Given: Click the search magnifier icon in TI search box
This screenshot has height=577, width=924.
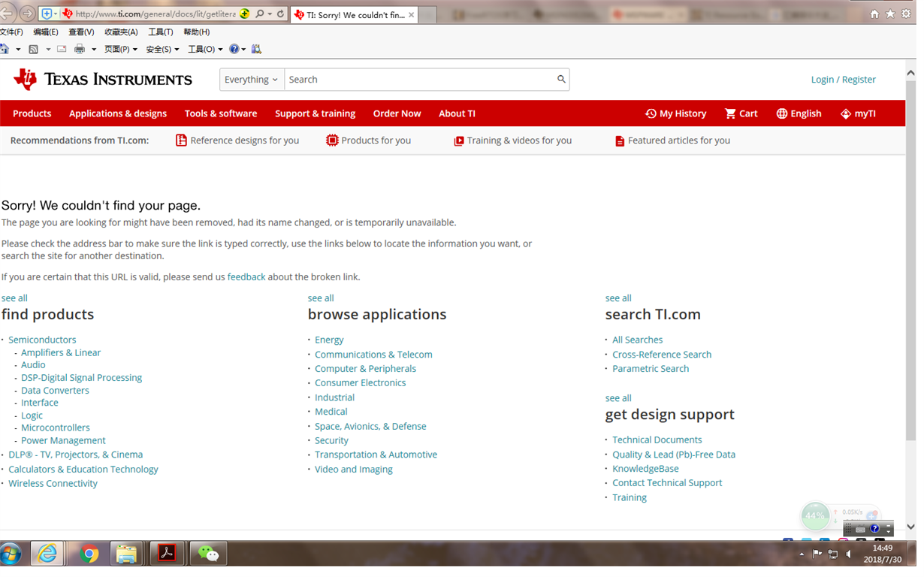Looking at the screenshot, I should click(561, 79).
